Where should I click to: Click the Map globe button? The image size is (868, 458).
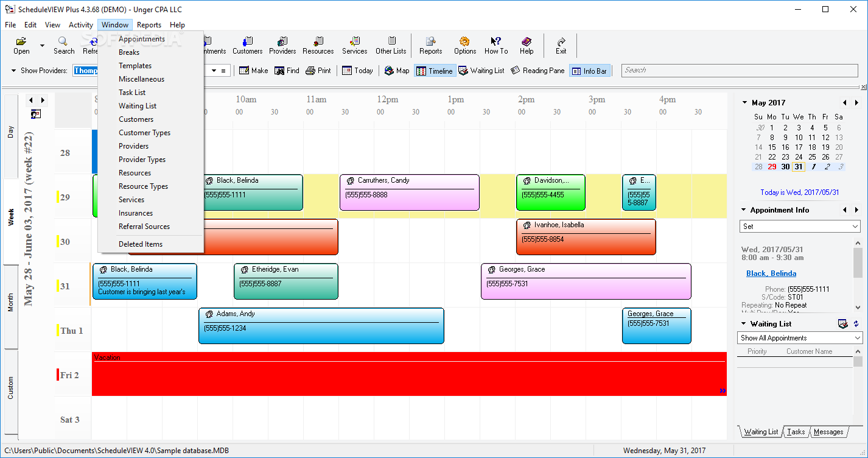[x=397, y=71]
